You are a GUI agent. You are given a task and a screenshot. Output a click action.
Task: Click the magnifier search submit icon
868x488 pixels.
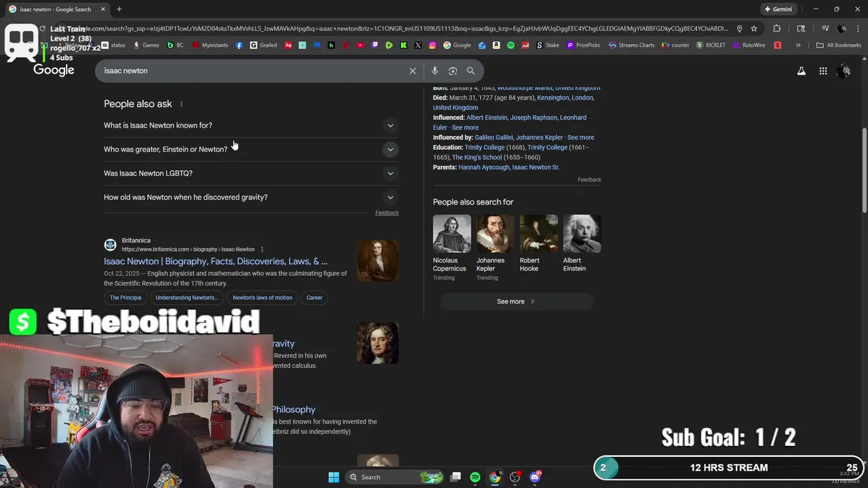point(471,70)
